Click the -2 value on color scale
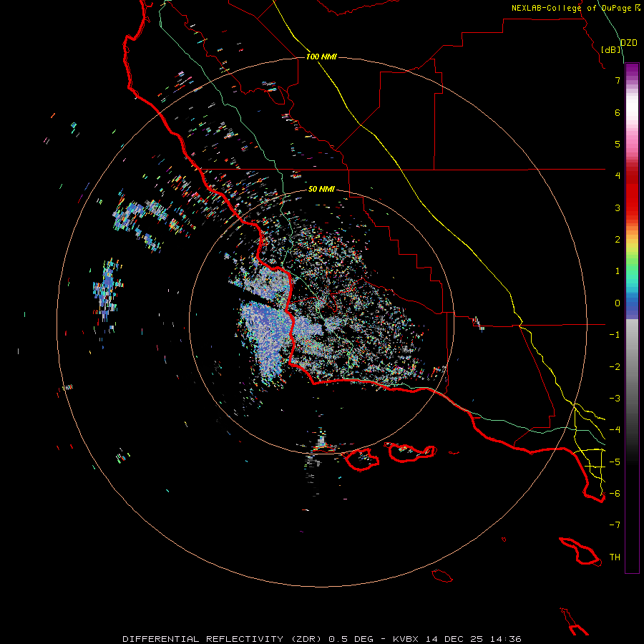Viewport: 644px width, 644px height. pyautogui.click(x=615, y=367)
